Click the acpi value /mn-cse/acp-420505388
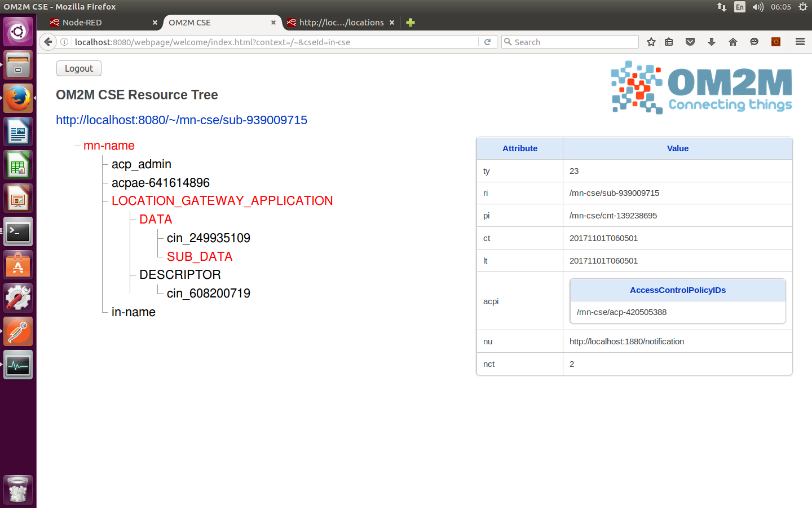The width and height of the screenshot is (812, 508). point(621,312)
